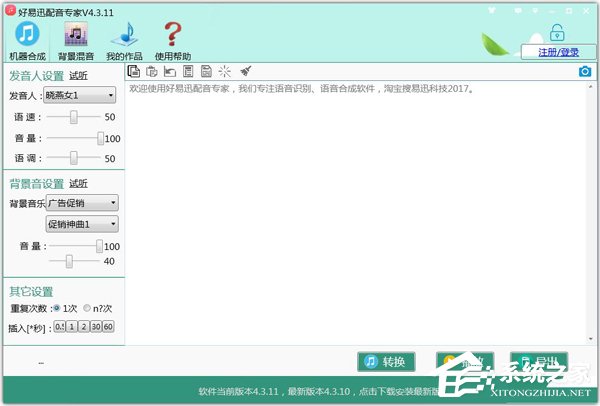This screenshot has height=406, width=600.
Task: Insert 0.5 second pause button
Action: (x=60, y=326)
